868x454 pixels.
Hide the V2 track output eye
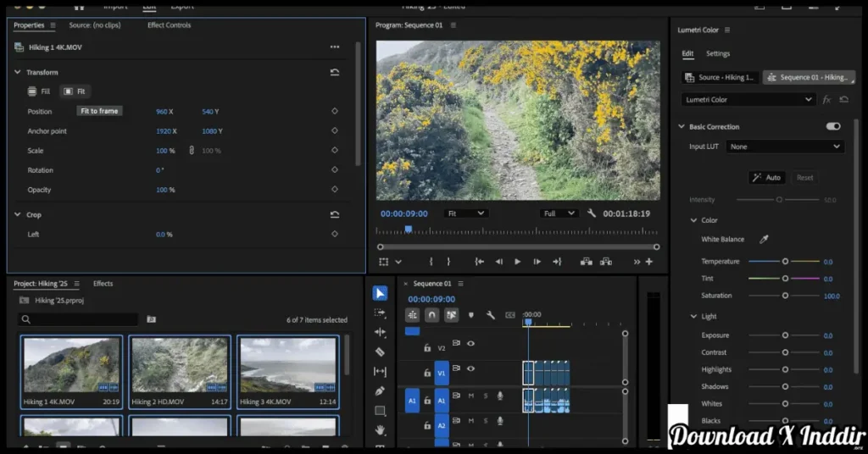tap(471, 343)
